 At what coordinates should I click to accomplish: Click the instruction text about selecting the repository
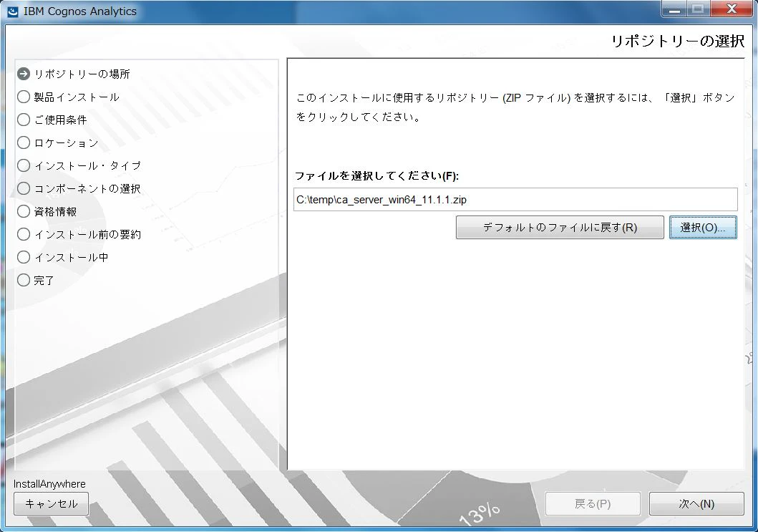coord(515,107)
